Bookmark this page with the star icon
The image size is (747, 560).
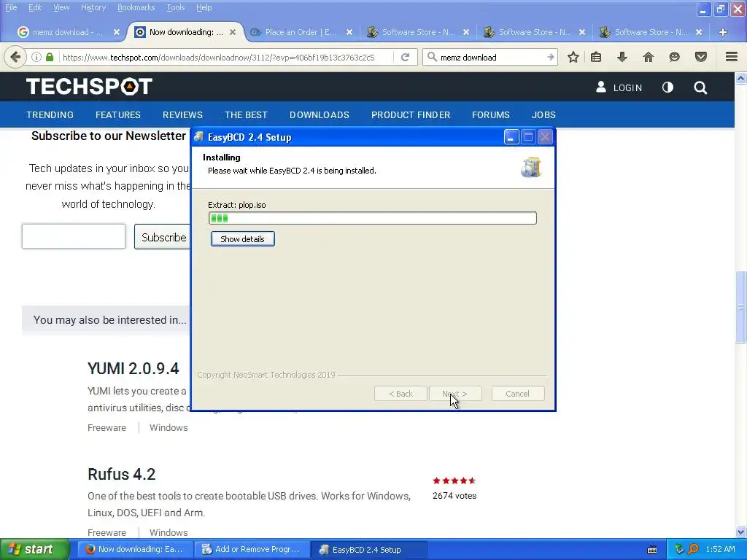(x=573, y=57)
